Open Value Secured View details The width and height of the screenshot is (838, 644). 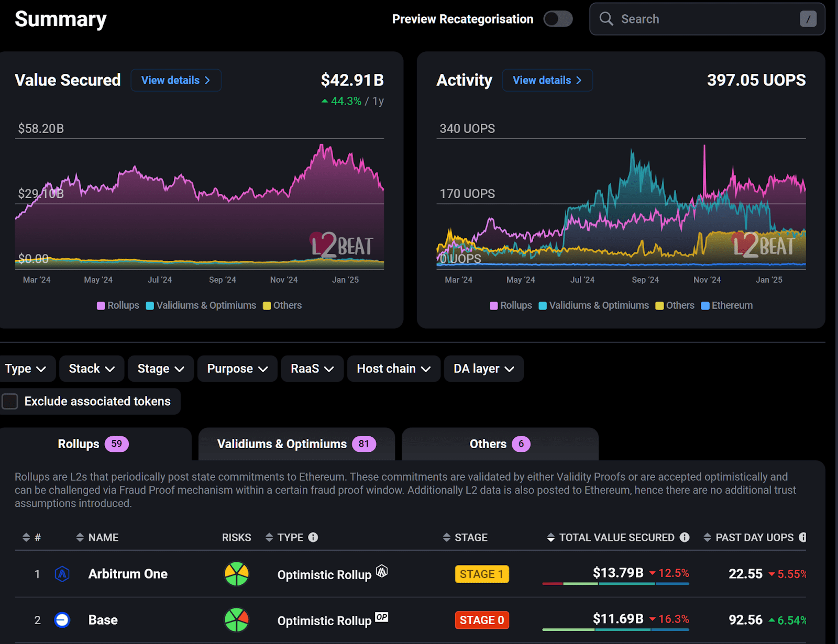[175, 81]
